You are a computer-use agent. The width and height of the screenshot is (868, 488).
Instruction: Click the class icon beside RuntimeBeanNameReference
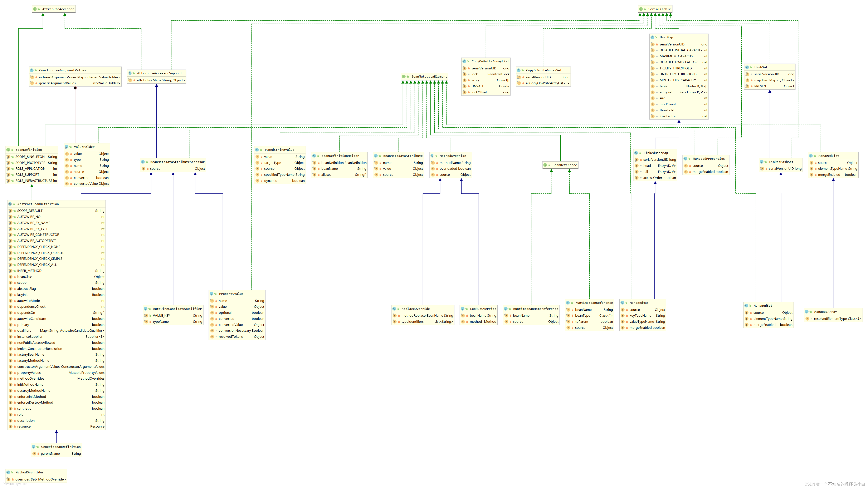[x=506, y=309]
